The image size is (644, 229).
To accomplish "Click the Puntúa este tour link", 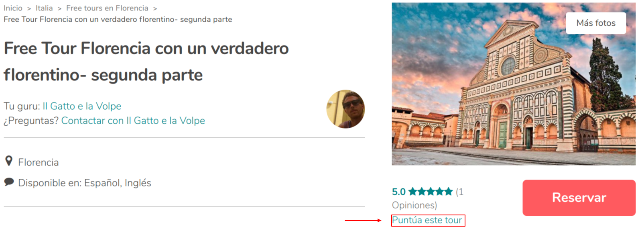I will click(x=427, y=220).
